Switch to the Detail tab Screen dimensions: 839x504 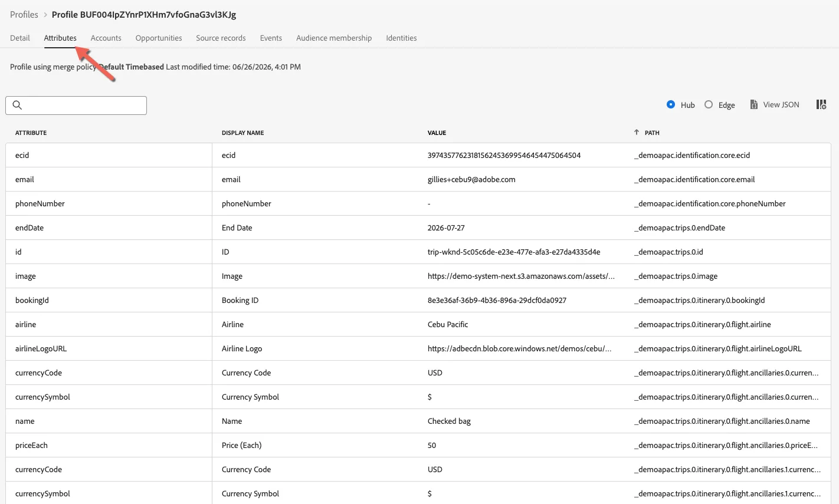pos(20,38)
